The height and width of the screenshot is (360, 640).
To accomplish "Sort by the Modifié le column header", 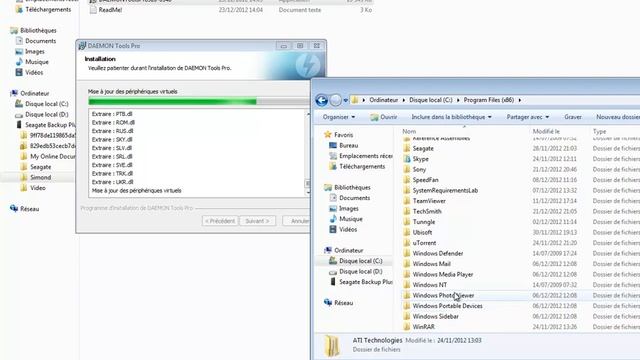I will (546, 131).
